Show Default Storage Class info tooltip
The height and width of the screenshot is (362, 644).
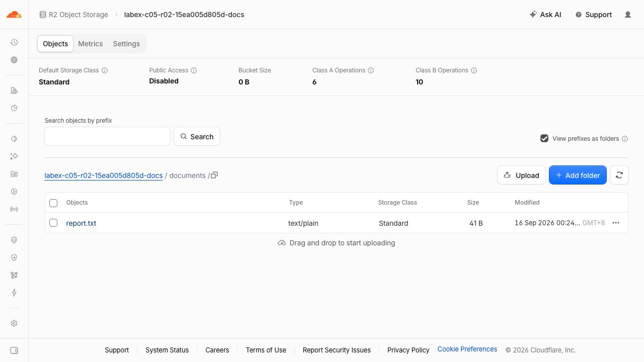105,70
